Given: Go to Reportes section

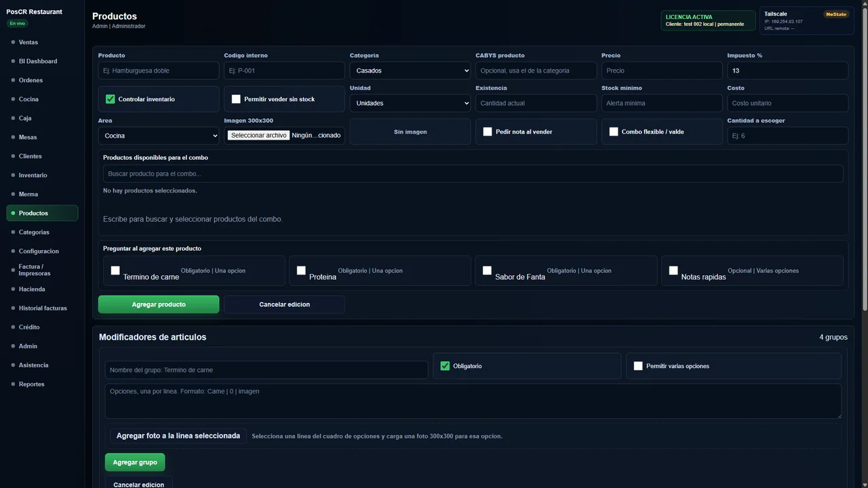Looking at the screenshot, I should [x=42, y=384].
